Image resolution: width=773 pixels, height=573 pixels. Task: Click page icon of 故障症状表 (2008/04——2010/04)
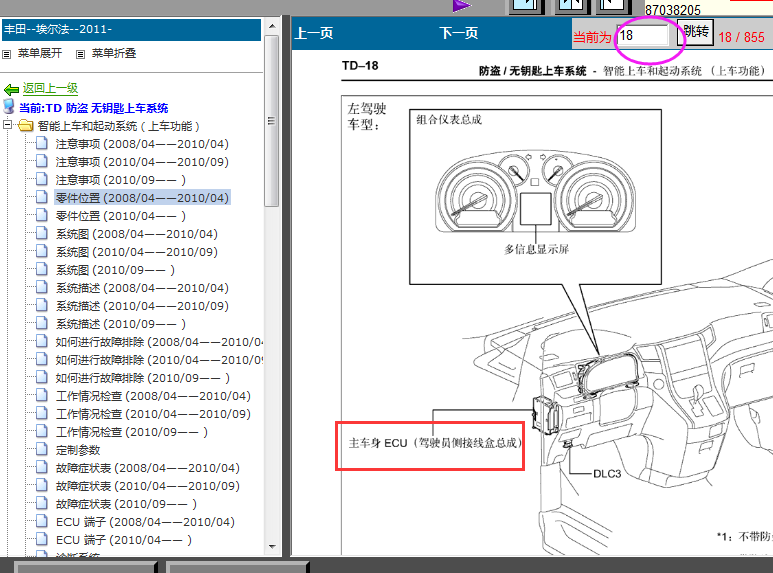tap(42, 467)
